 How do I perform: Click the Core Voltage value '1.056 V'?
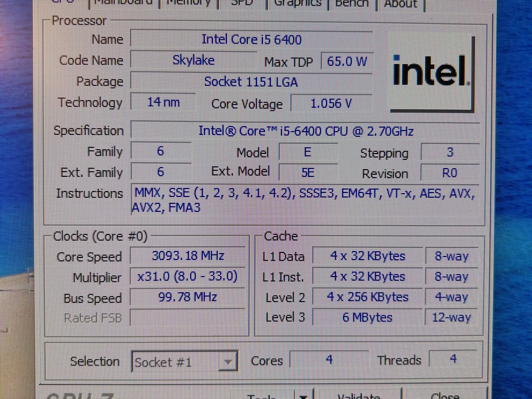[331, 103]
